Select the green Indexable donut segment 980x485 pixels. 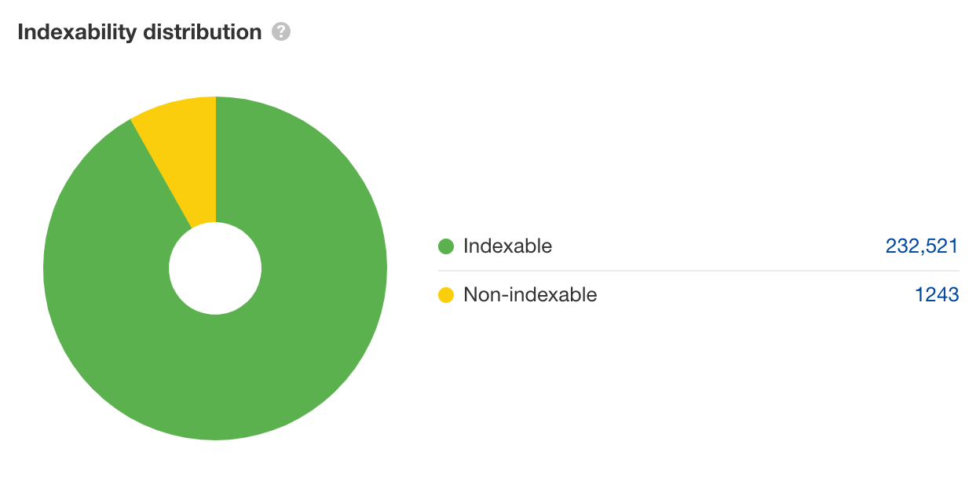click(314, 330)
